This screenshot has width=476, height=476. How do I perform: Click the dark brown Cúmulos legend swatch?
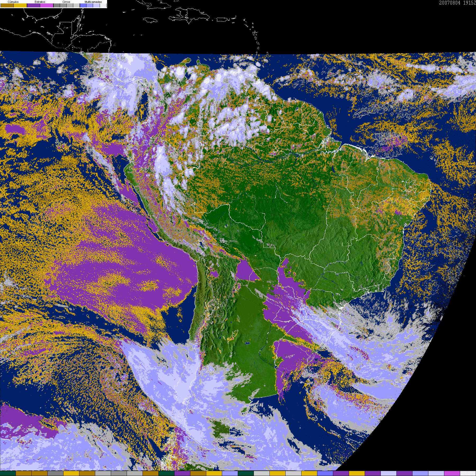click(7, 6)
